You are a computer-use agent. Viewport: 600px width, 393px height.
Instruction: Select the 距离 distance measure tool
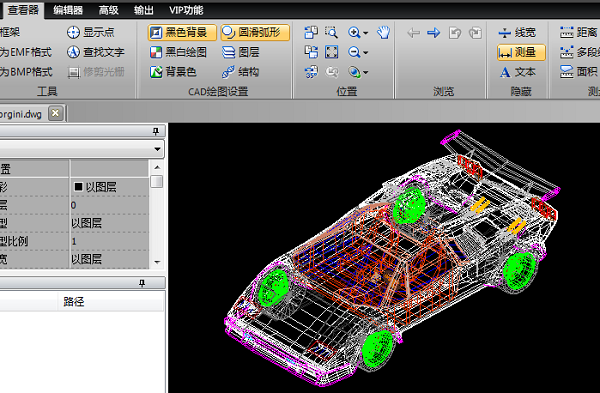click(579, 33)
